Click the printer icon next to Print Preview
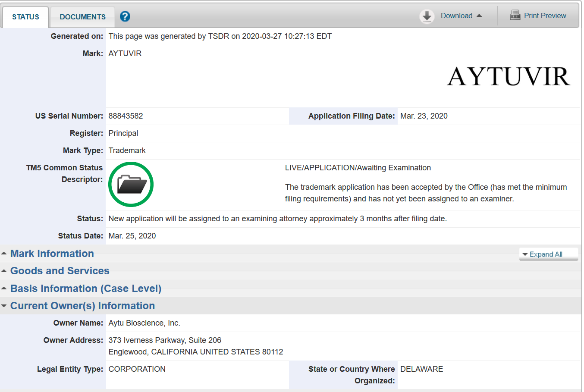Screen dimensions: 584x392 pos(515,15)
